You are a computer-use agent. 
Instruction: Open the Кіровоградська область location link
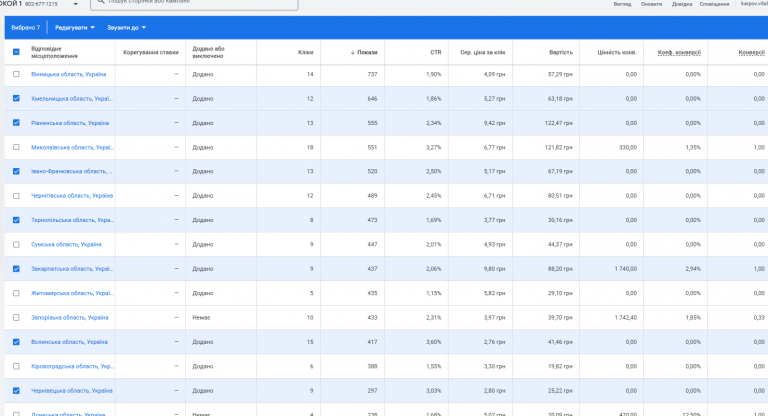(72, 367)
